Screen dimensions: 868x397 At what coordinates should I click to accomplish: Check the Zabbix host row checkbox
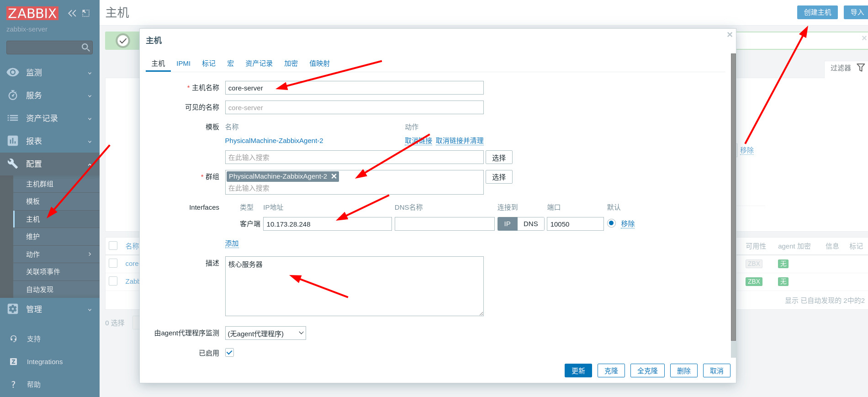click(x=113, y=281)
